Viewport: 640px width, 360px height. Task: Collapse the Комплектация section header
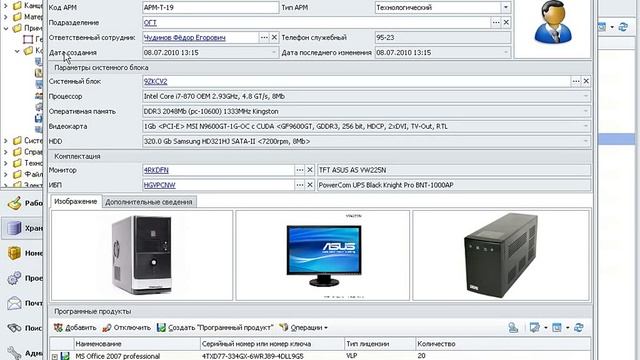[320, 156]
